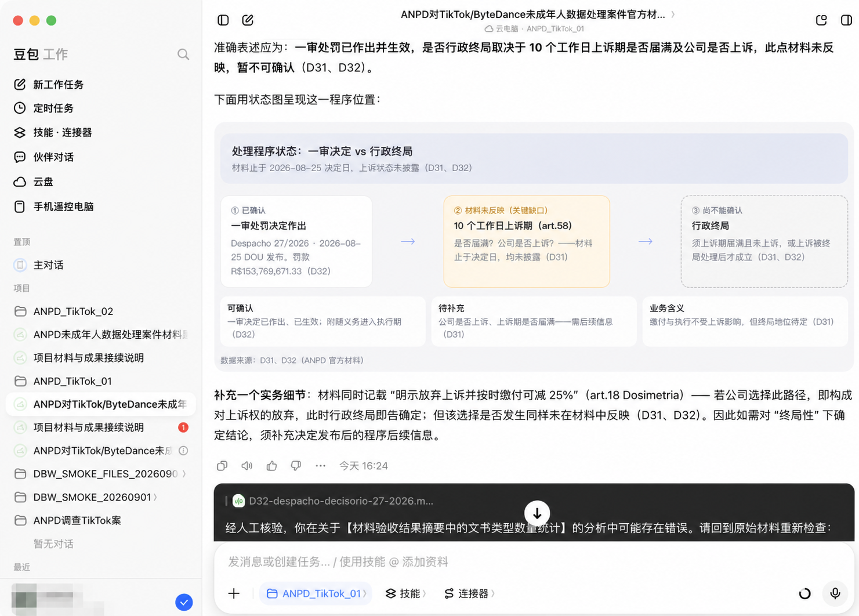859x616 pixels.
Task: Expand the conversation title chevron at top
Action: tap(673, 15)
